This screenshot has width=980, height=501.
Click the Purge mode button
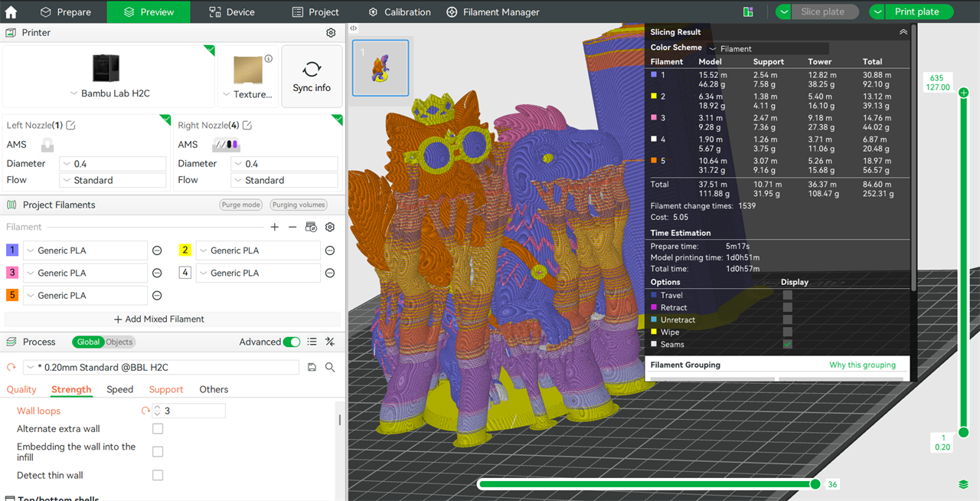click(241, 205)
